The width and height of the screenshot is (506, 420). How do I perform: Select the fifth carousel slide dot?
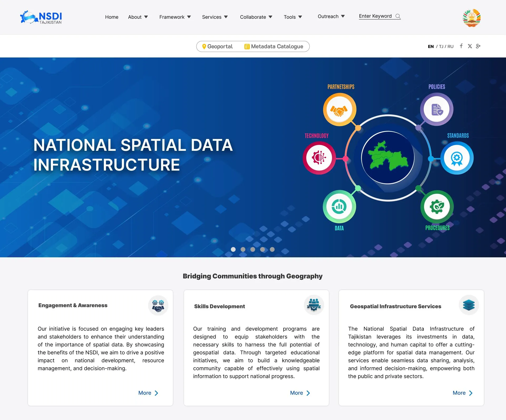pyautogui.click(x=272, y=249)
